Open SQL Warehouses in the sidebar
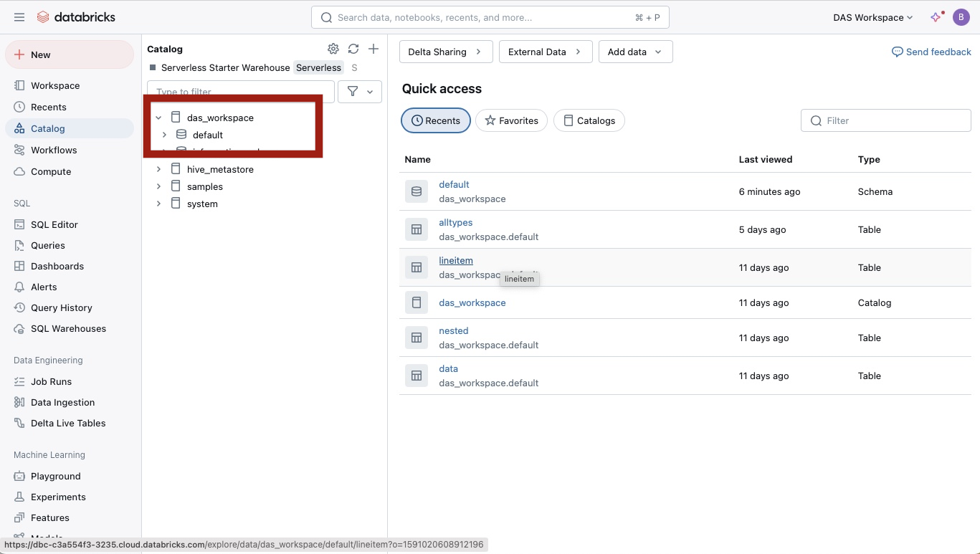This screenshot has height=554, width=980. point(70,328)
